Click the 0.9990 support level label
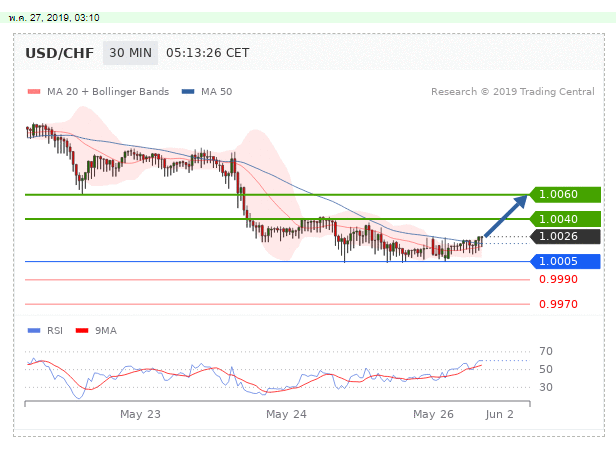Screen dimensions: 616x451 point(558,279)
